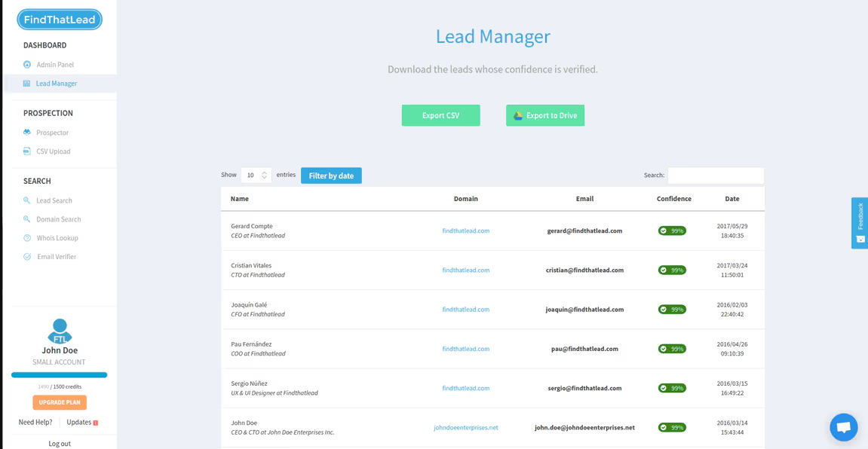Open the show entries count selector
Image resolution: width=868 pixels, height=449 pixels.
pyautogui.click(x=256, y=176)
